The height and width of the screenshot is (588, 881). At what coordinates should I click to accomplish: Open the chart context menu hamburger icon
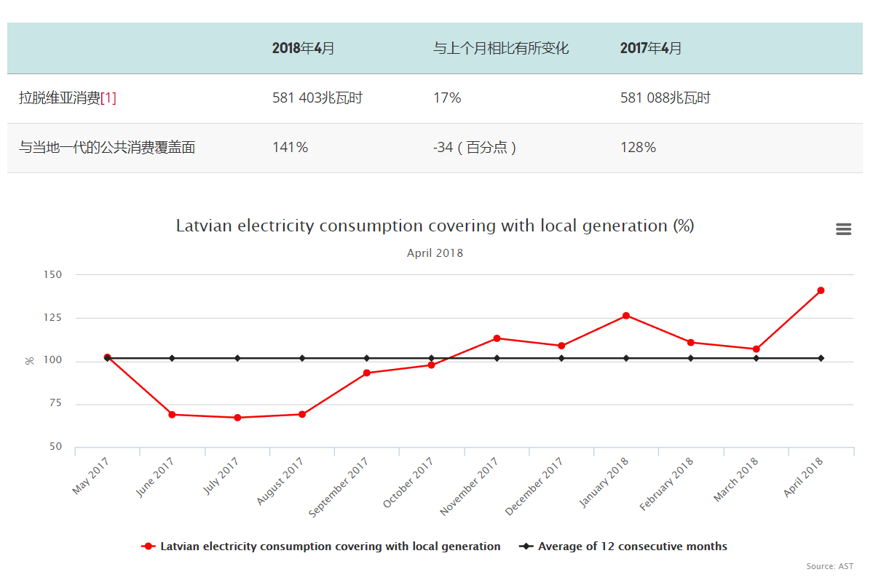(843, 229)
